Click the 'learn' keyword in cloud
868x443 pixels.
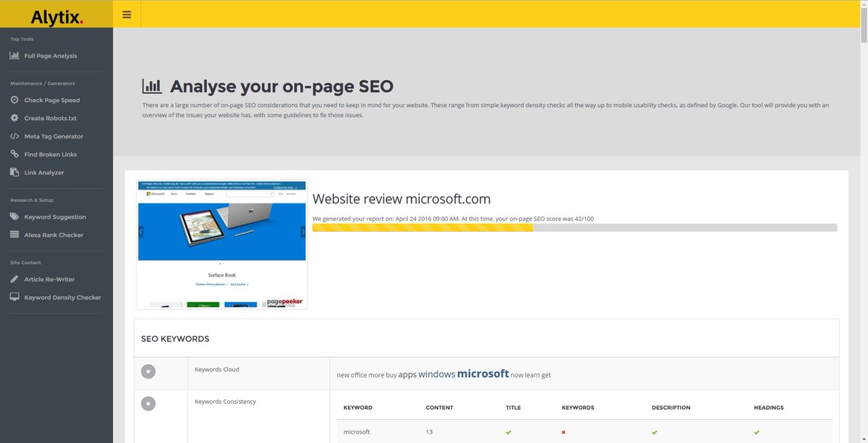pos(533,375)
